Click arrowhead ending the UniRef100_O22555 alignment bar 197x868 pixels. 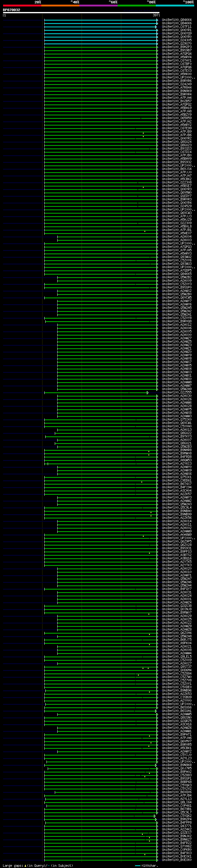tap(147, 393)
